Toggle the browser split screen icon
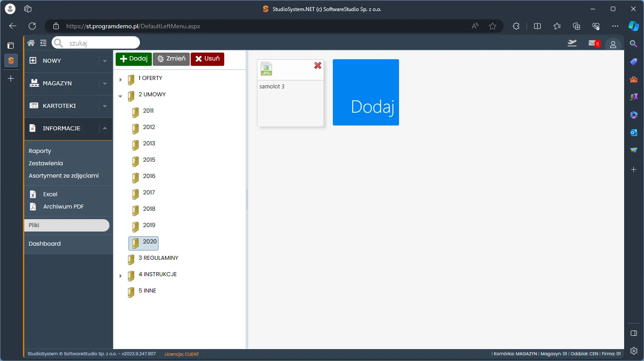The image size is (644, 361). [537, 26]
